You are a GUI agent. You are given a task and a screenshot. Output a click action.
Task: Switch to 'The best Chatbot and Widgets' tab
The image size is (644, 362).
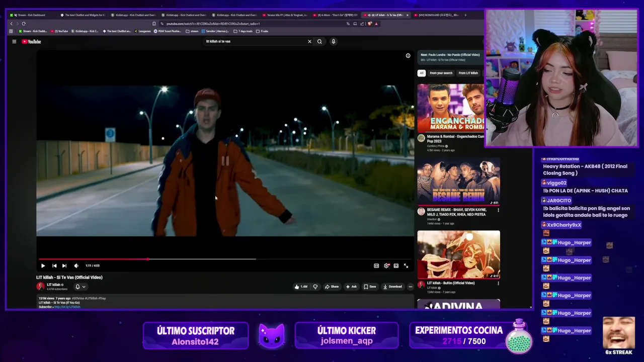tap(83, 15)
